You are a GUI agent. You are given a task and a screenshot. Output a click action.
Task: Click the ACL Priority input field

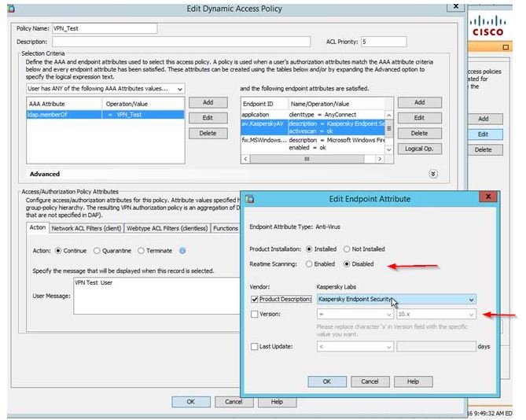pyautogui.click(x=384, y=42)
